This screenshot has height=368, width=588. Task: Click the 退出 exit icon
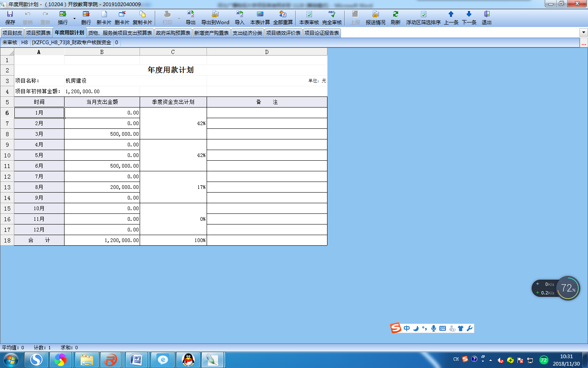486,18
